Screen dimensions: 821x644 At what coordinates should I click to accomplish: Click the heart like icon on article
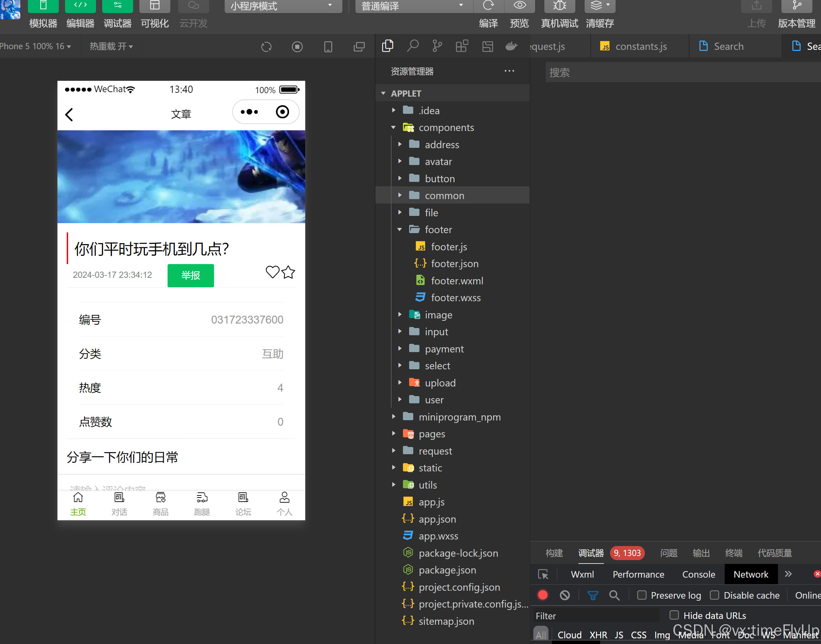[272, 272]
